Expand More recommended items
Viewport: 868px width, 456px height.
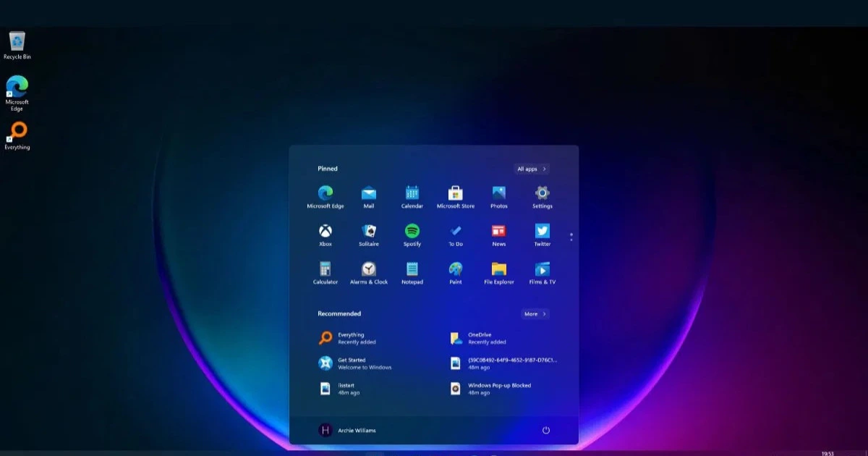535,314
